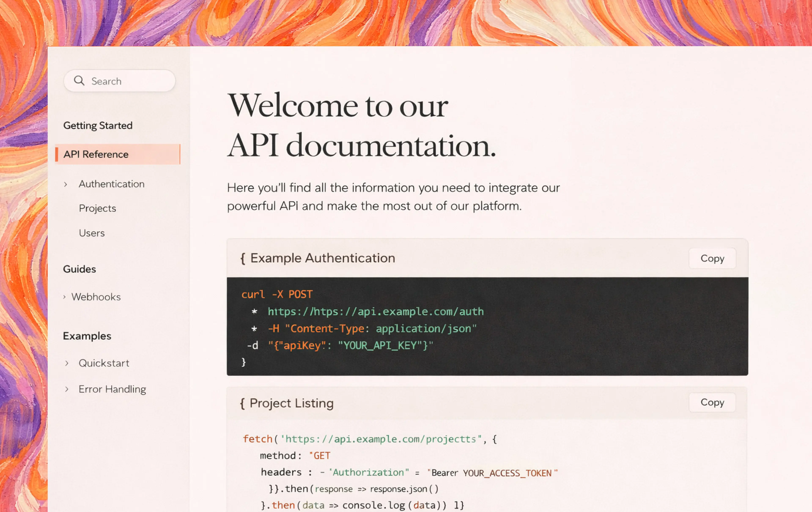Screen dimensions: 812x512
Task: Copy the Project Listing code
Action: pos(712,403)
